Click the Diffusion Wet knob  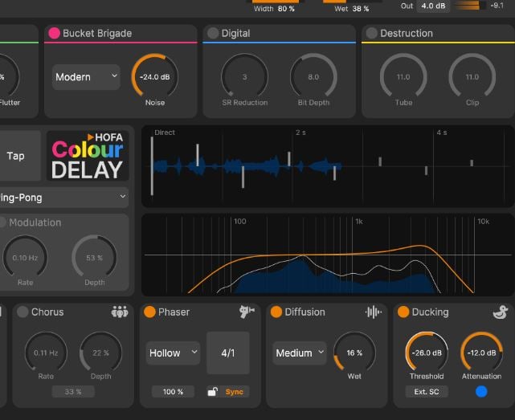tap(354, 353)
